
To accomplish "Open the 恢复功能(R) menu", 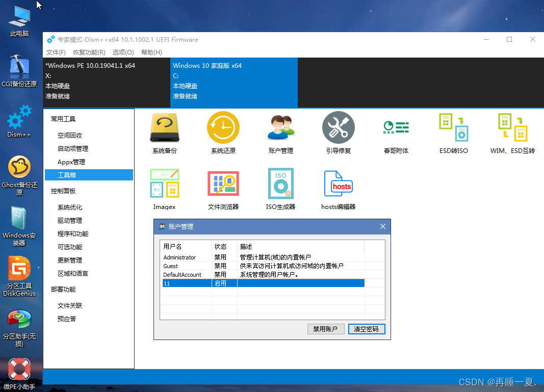I will pyautogui.click(x=89, y=53).
